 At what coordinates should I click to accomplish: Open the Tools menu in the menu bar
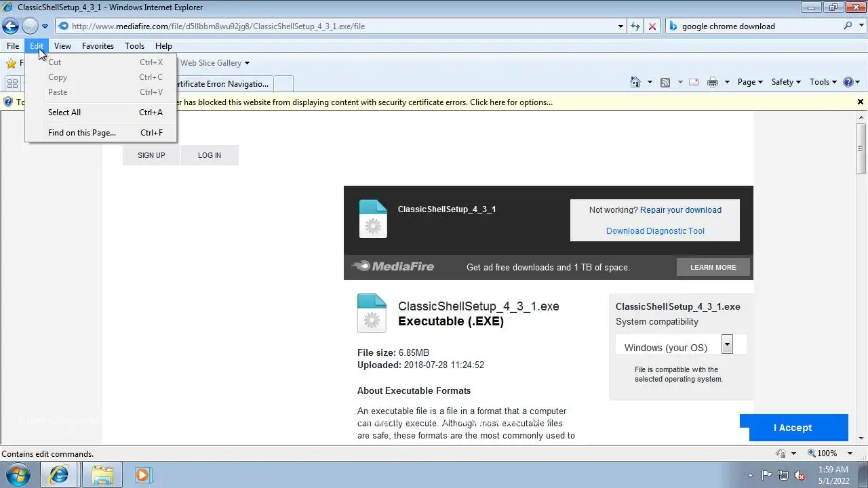click(x=134, y=46)
